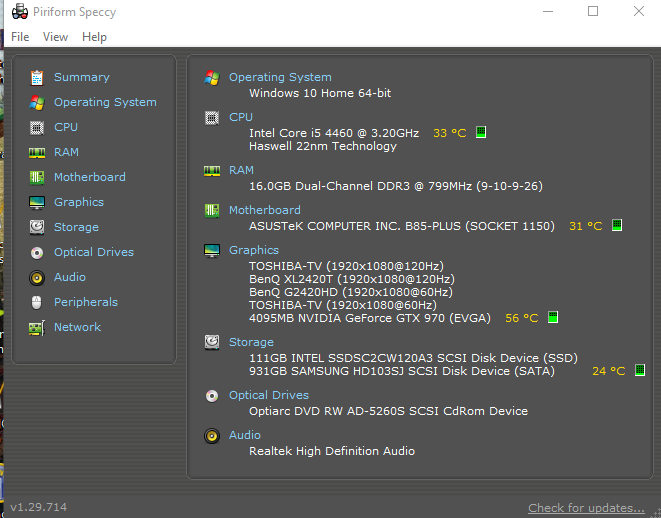Click the Piriform Speccy app icon in title bar
The width and height of the screenshot is (661, 518).
point(20,12)
